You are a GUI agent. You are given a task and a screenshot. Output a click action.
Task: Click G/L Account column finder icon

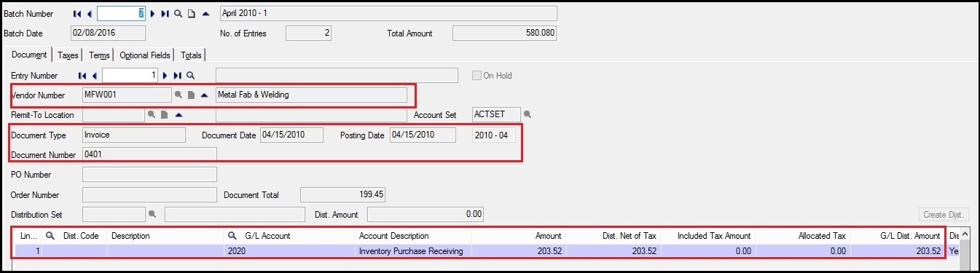(x=232, y=236)
